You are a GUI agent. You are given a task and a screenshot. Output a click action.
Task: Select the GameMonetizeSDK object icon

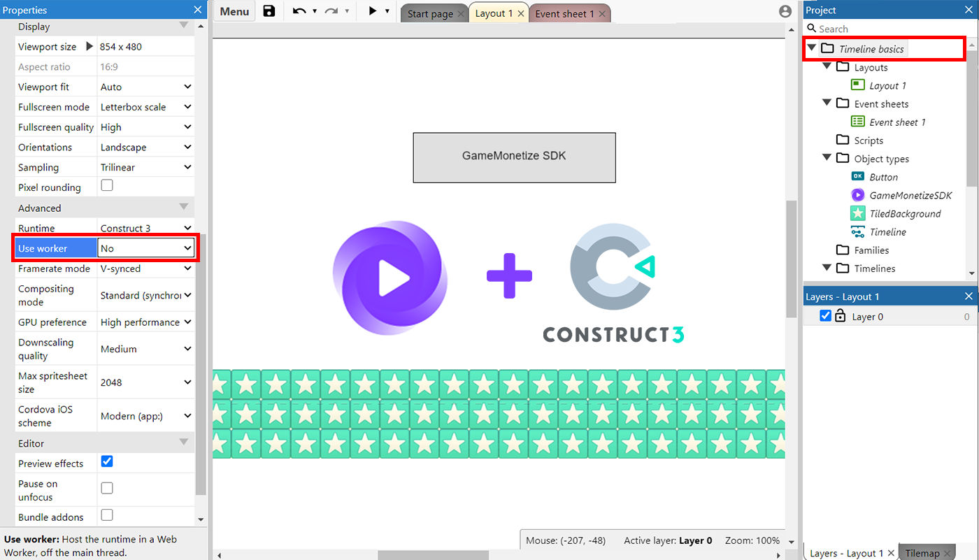857,195
